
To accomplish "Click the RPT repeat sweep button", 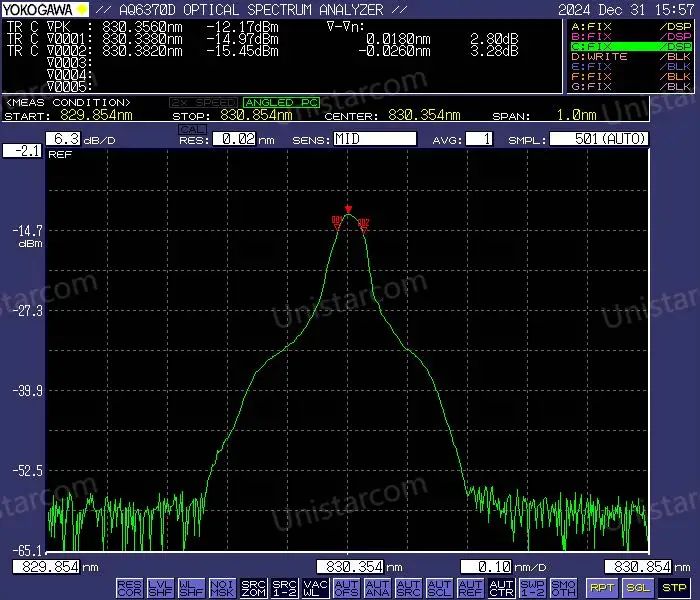I will click(601, 588).
